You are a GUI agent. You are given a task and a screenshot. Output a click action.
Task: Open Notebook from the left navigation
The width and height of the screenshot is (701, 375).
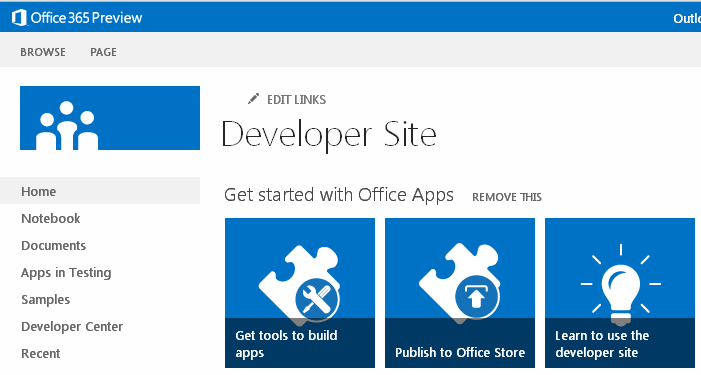pyautogui.click(x=51, y=219)
